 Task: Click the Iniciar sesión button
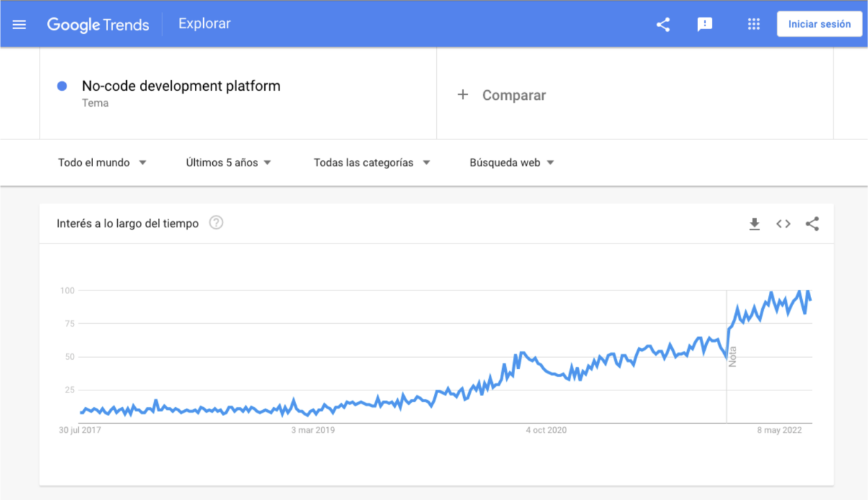pos(819,24)
